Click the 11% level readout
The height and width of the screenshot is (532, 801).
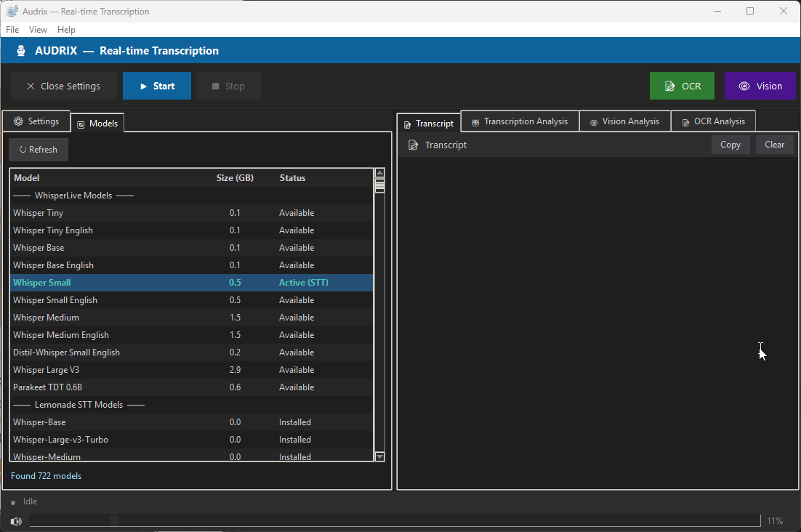tap(774, 521)
